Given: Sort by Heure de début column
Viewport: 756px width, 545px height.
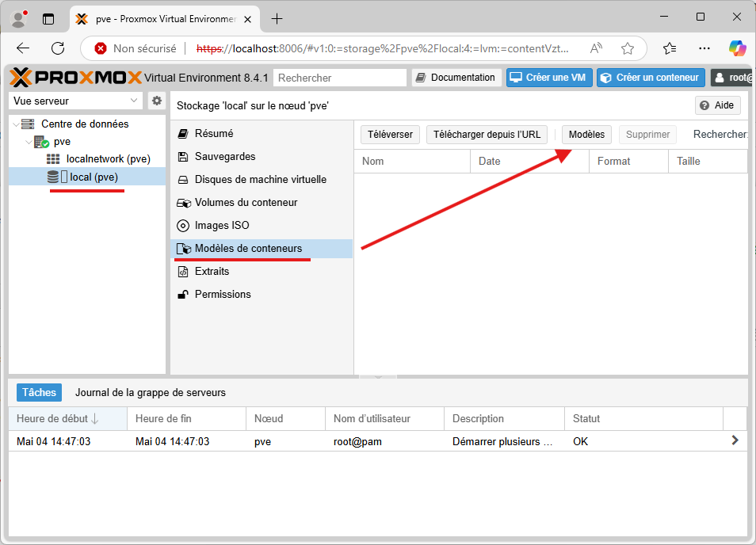Looking at the screenshot, I should click(x=68, y=418).
